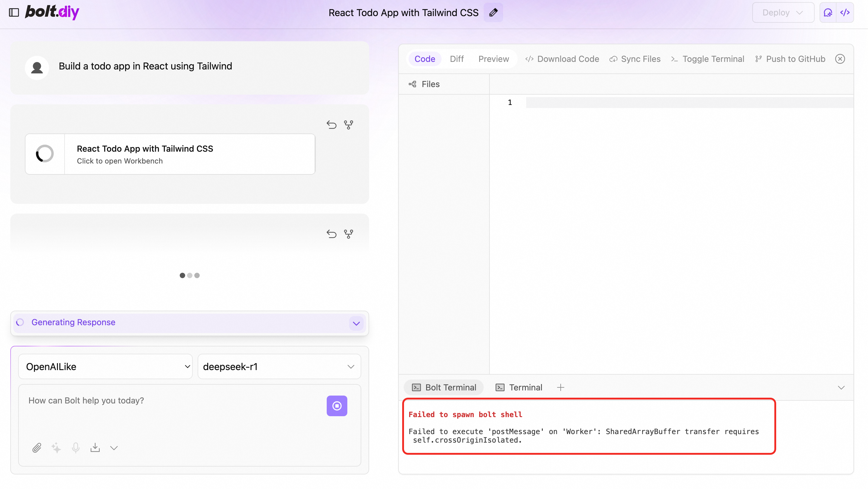Open the deepseek-r1 model dropdown
The height and width of the screenshot is (489, 868).
279,366
